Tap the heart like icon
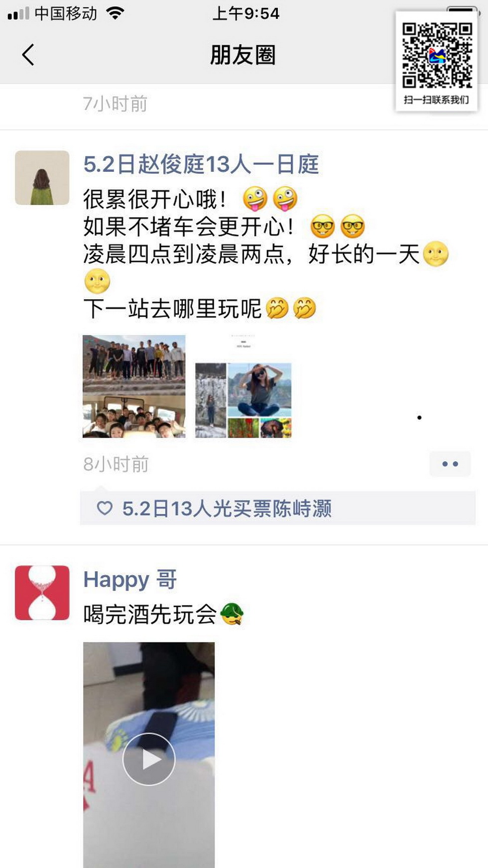Image resolution: width=488 pixels, height=868 pixels. [105, 508]
